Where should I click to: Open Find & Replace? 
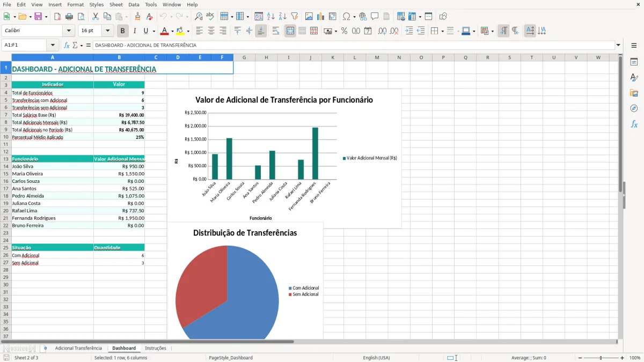click(199, 17)
